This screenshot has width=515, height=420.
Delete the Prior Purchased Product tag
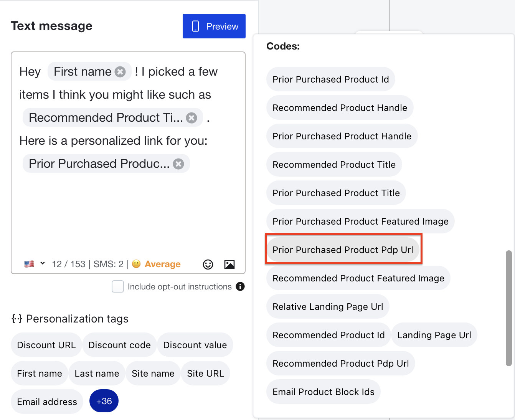pos(178,164)
